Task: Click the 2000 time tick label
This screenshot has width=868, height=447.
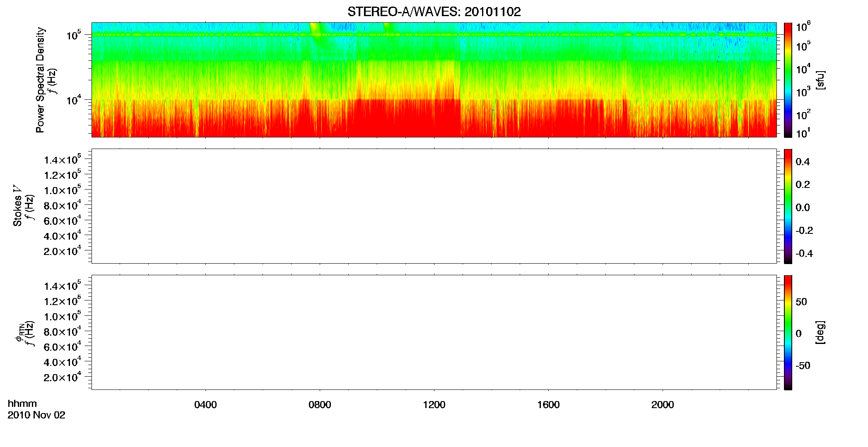Action: click(x=663, y=405)
